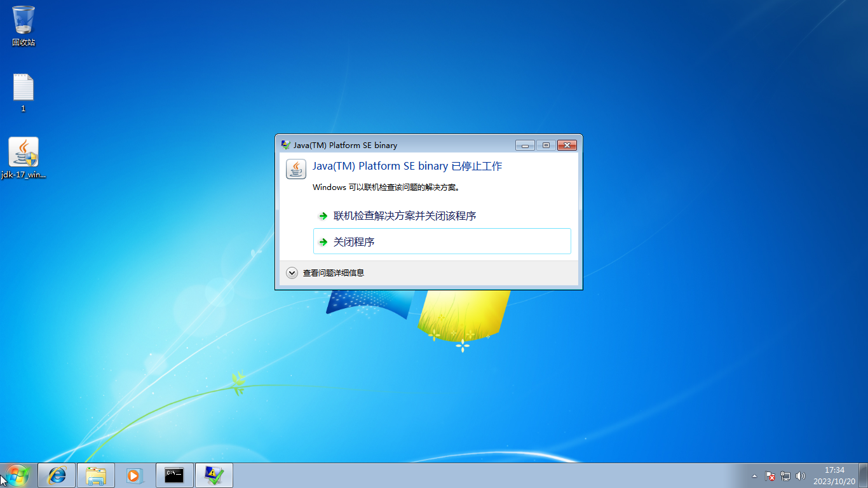Click the Java coffee-cup logo in the dialog
Screen dimensions: 868x488
[x=295, y=168]
